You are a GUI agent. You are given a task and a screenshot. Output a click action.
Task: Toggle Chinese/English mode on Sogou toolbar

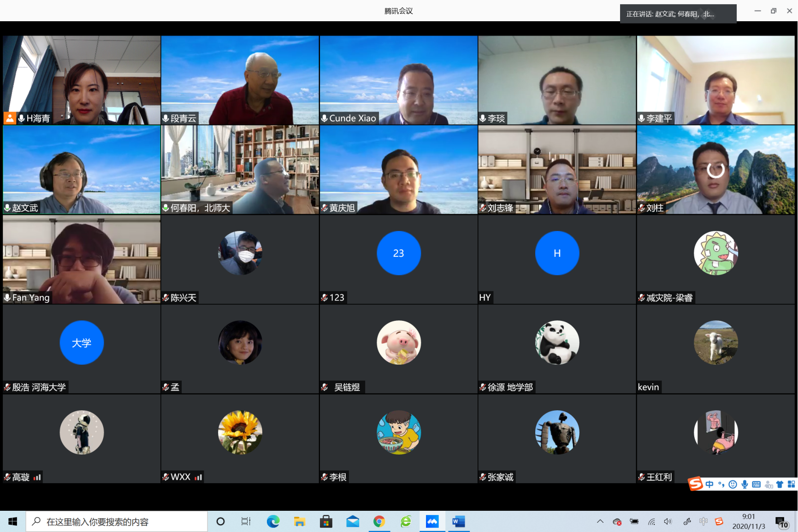tap(709, 484)
